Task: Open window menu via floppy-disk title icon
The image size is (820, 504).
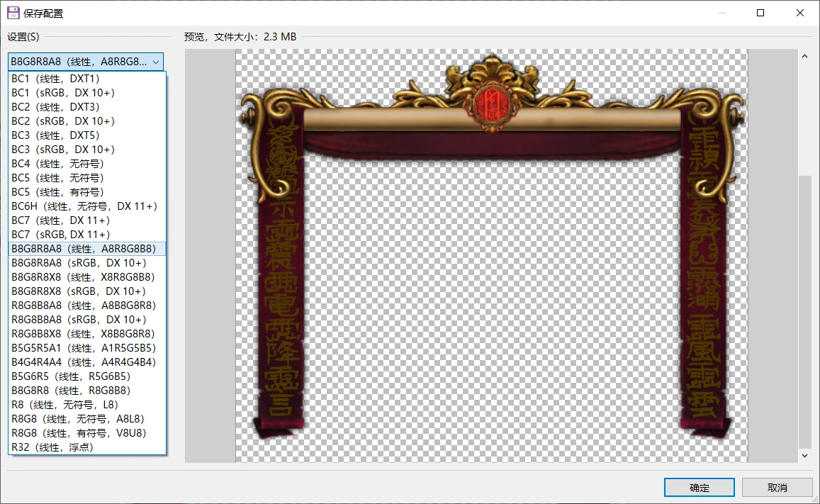Action: tap(13, 13)
